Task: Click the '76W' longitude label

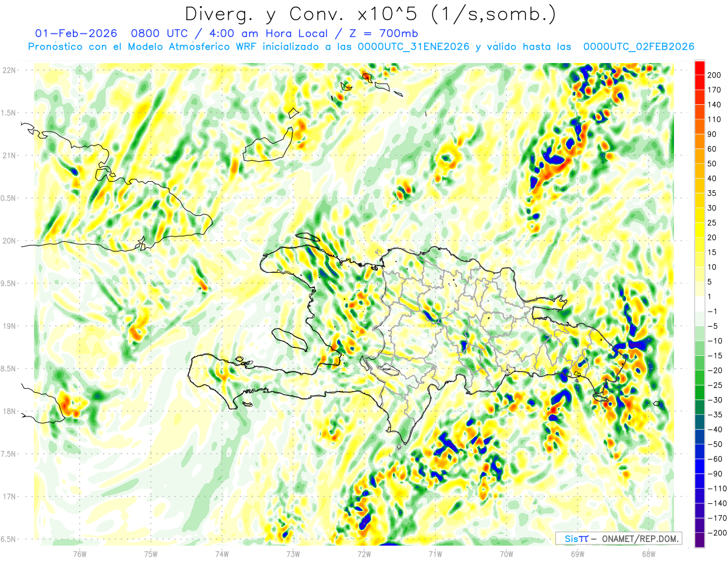Action: [79, 554]
